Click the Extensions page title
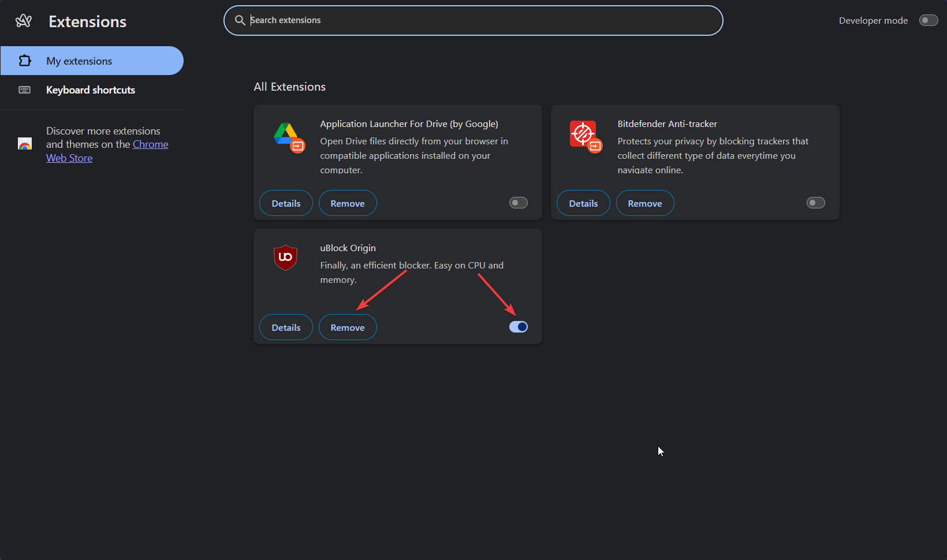947x560 pixels. [88, 21]
